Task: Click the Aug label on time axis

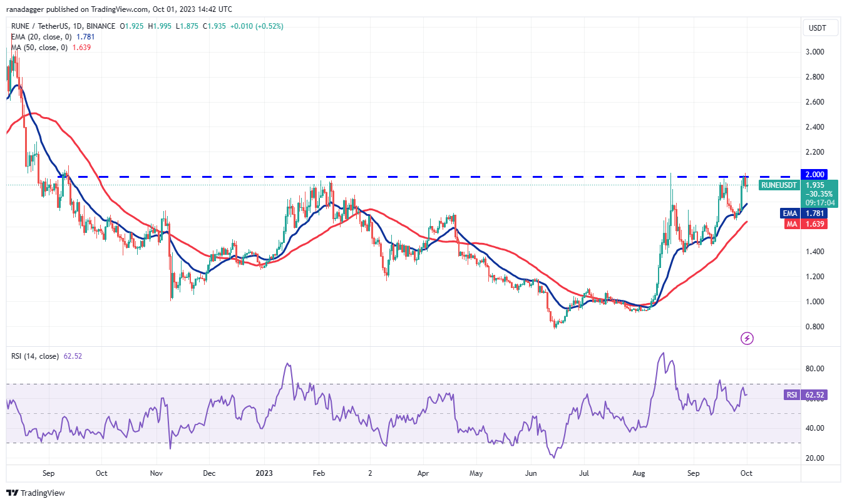Action: coord(638,474)
